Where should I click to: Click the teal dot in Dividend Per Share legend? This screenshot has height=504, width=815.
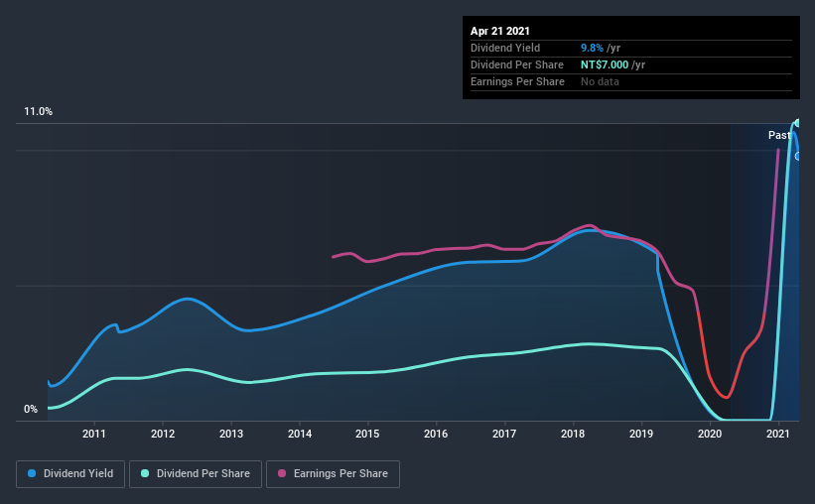click(146, 474)
